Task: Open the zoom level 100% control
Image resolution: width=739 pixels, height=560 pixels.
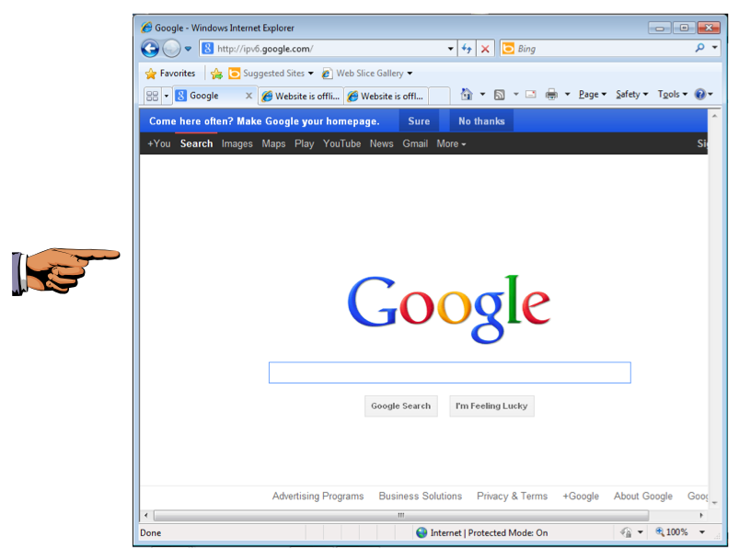Action: coord(672,532)
